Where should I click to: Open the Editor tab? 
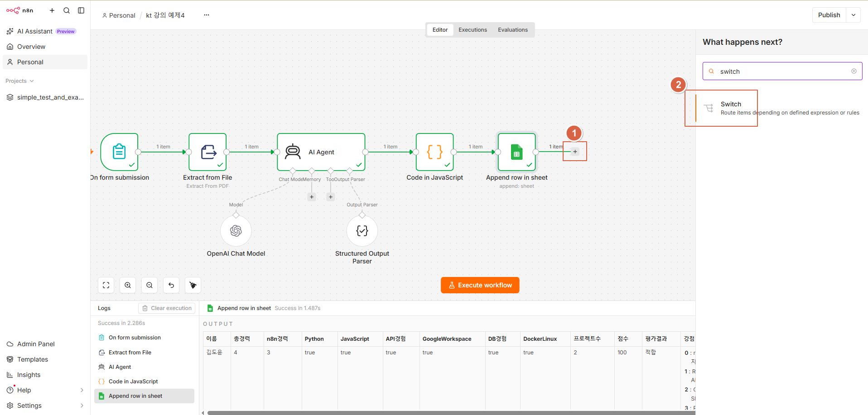[x=440, y=30]
